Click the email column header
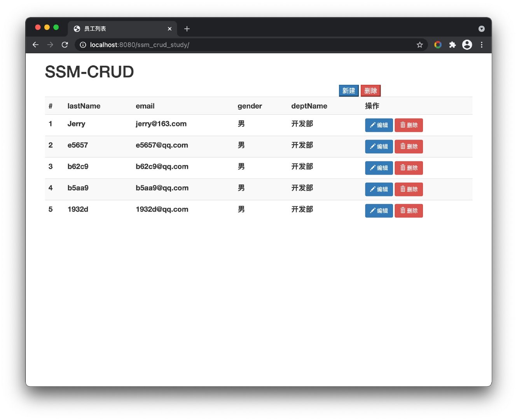 tap(145, 106)
